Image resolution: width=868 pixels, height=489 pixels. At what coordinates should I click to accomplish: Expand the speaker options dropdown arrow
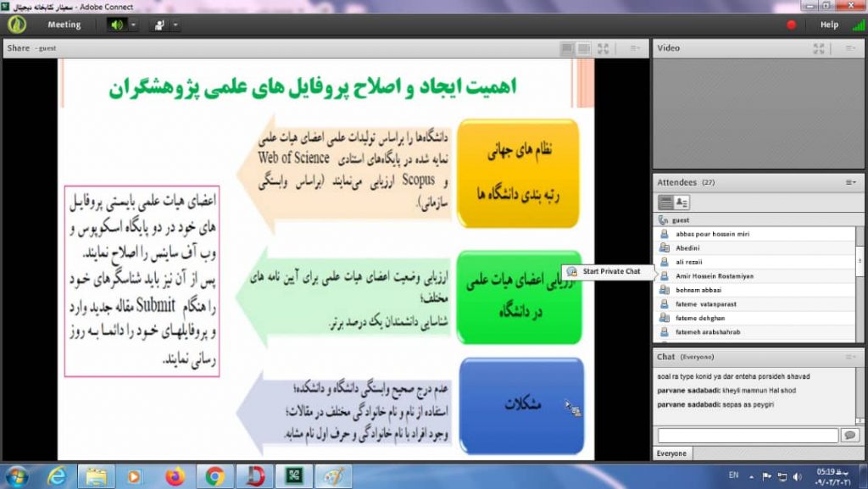pos(133,25)
